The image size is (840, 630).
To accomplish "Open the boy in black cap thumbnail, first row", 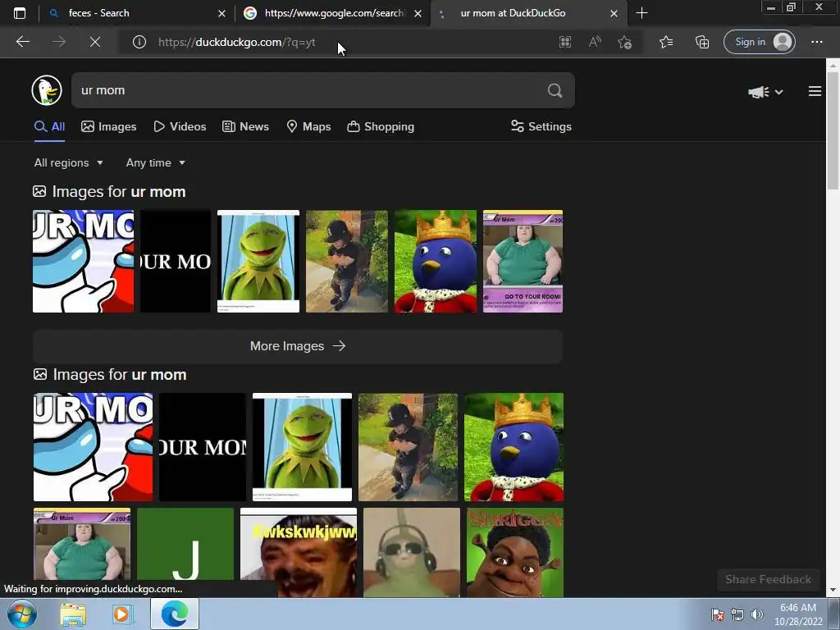I will 347,262.
